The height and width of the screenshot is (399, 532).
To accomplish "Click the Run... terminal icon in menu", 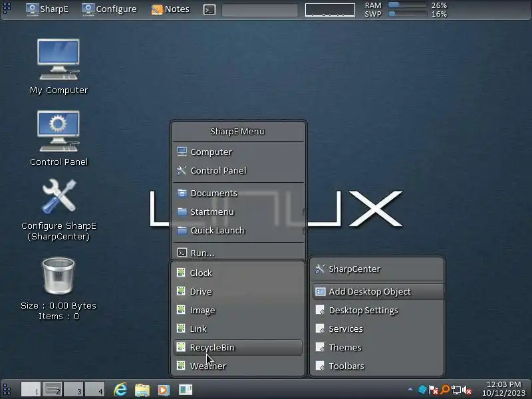I will click(x=182, y=253).
